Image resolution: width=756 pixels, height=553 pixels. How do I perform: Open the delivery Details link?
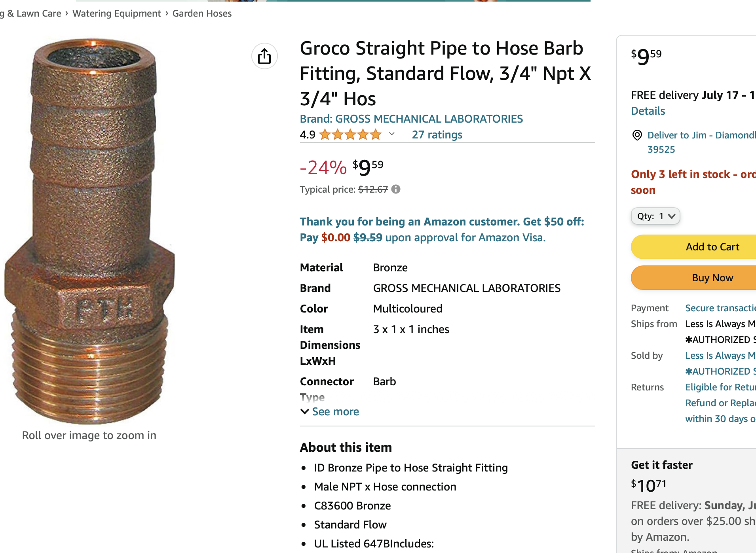click(648, 111)
